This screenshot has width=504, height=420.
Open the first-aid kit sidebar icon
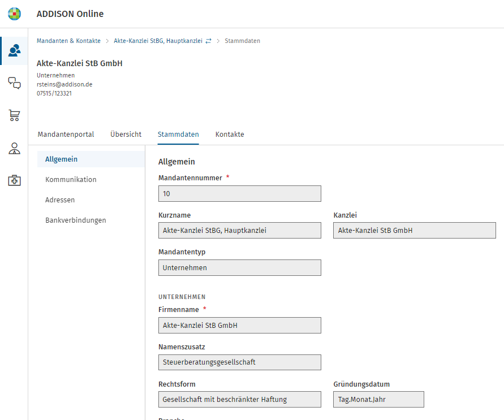[x=14, y=180]
